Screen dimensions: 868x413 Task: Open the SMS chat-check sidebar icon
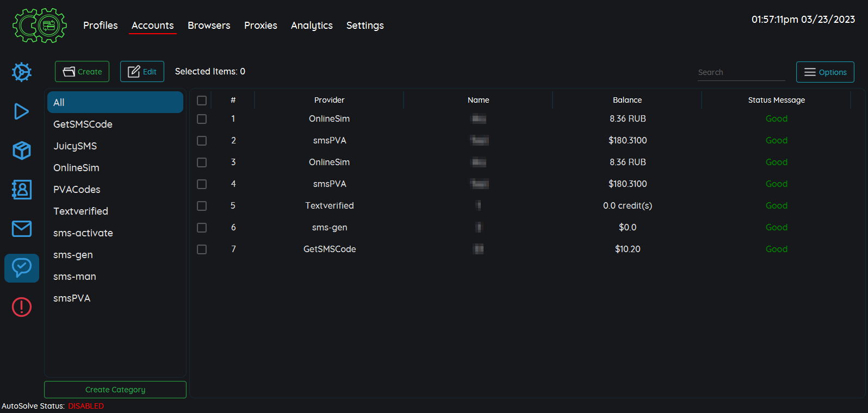pos(22,268)
